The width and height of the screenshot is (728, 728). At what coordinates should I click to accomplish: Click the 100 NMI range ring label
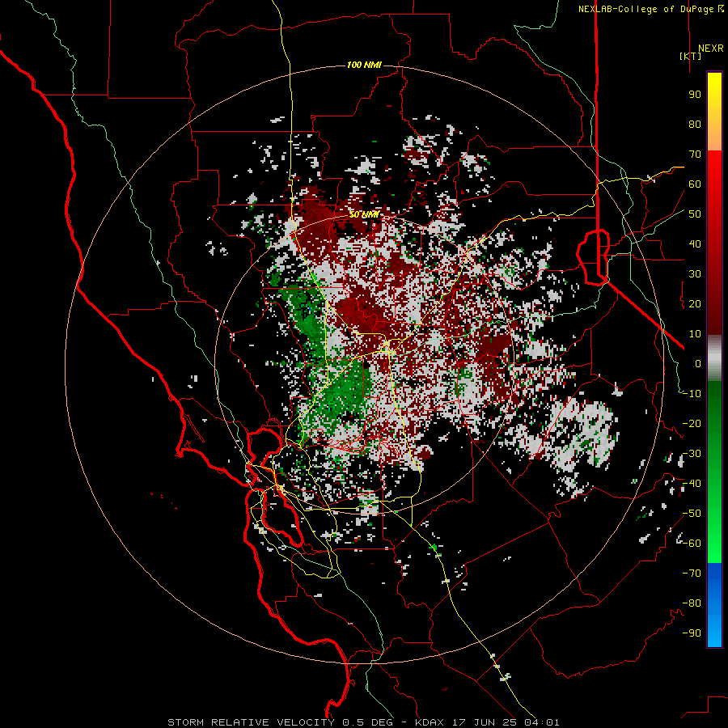click(364, 65)
